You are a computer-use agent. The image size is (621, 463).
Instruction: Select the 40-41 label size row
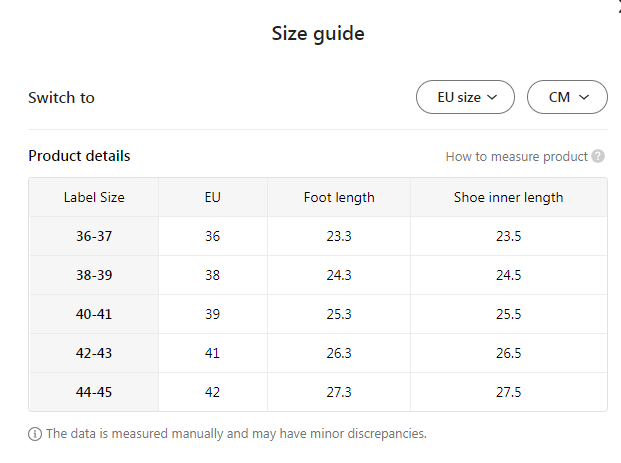pyautogui.click(x=94, y=314)
